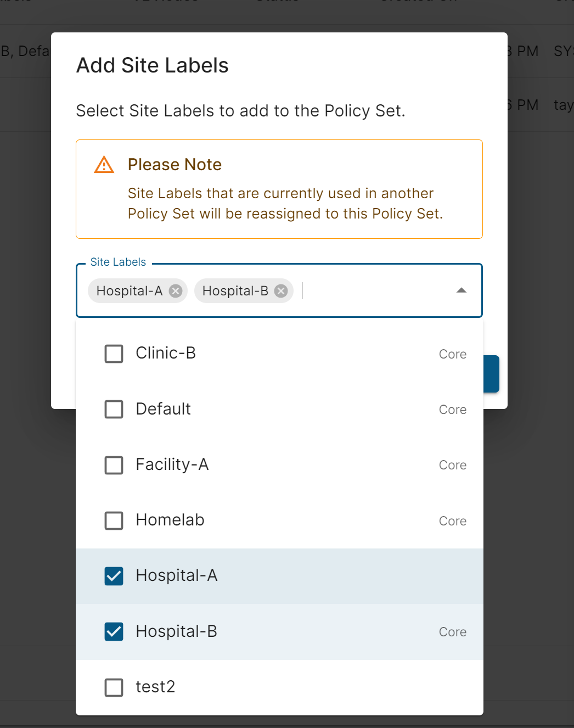
Task: Select the Facility-A list entry
Action: click(172, 464)
